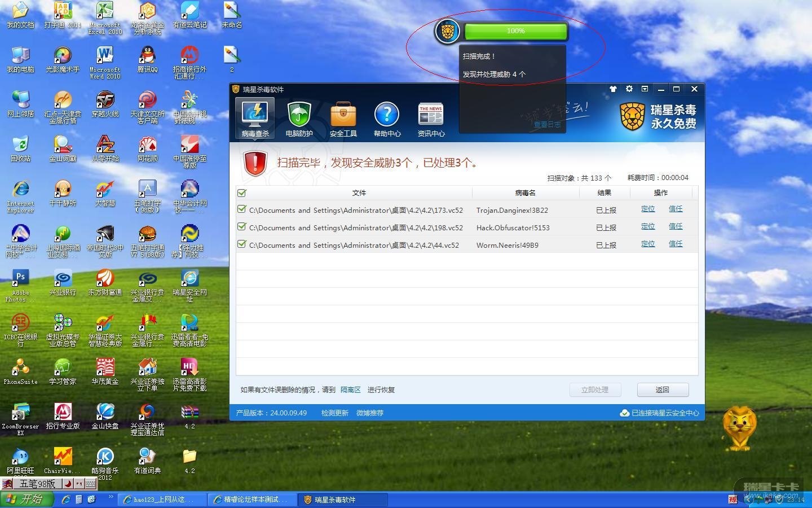Switch to the 电脑防护 tab

tap(299, 119)
